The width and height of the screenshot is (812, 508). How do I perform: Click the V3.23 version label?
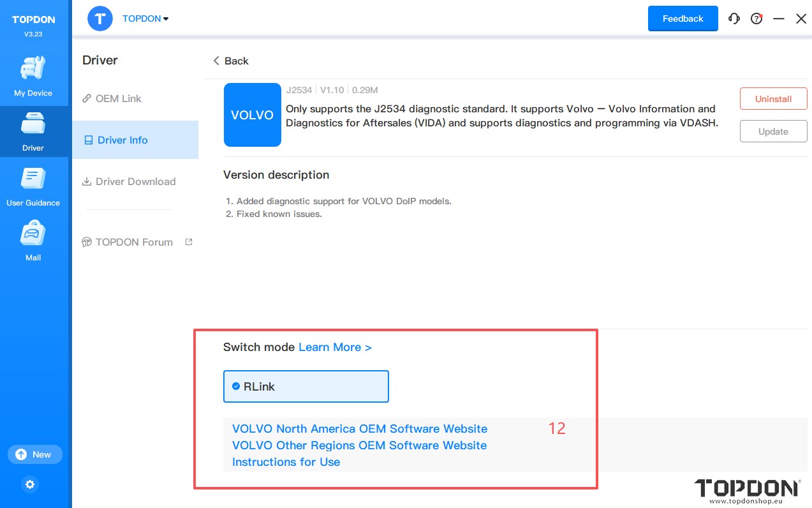33,34
